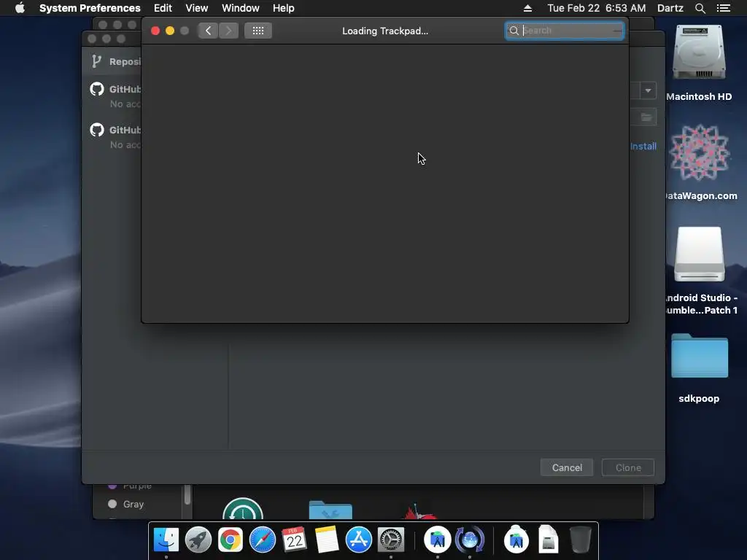747x560 pixels.
Task: Select the Purple tag in Finder sidebar
Action: click(x=130, y=486)
